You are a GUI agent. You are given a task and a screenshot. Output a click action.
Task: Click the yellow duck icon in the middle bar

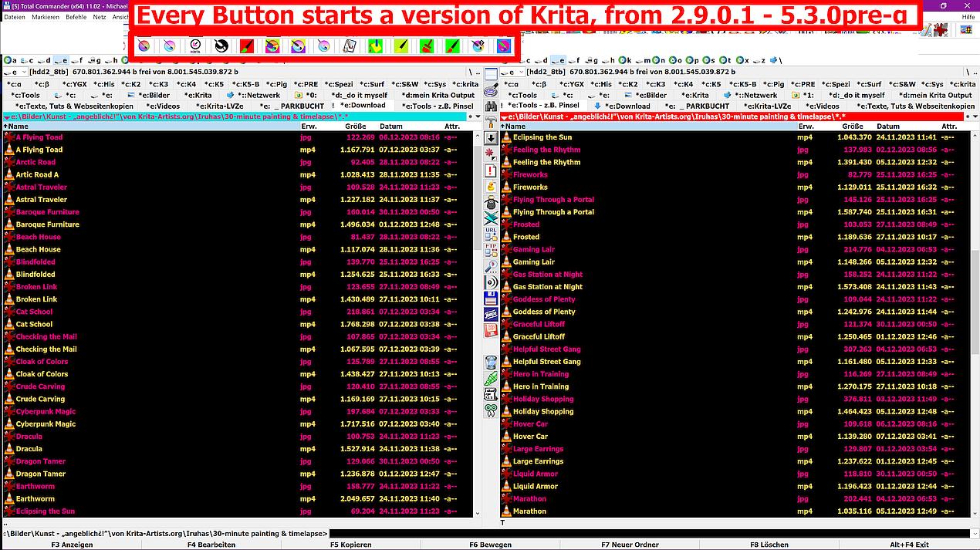491,187
